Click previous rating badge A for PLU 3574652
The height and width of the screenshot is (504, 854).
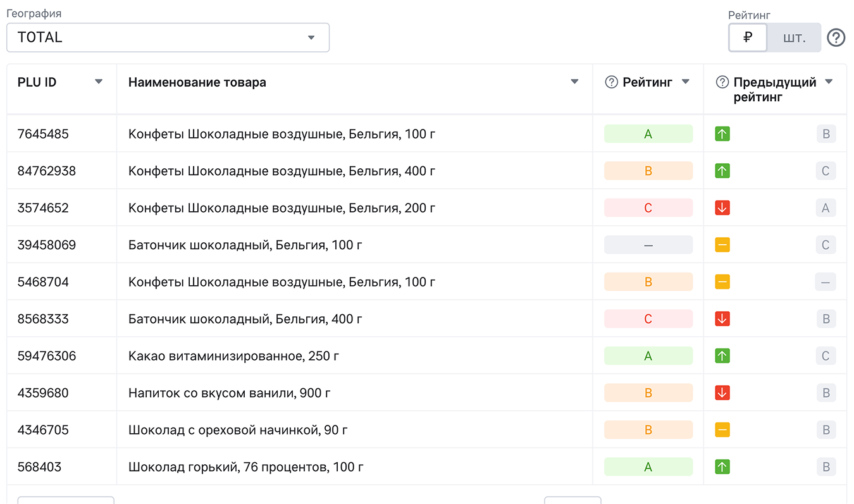coord(826,208)
